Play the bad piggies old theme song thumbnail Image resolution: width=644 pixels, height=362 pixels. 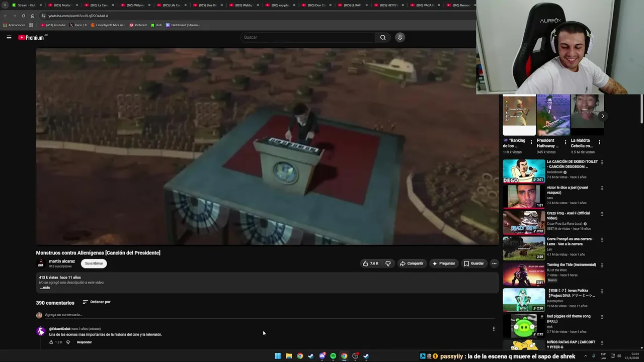click(x=524, y=326)
